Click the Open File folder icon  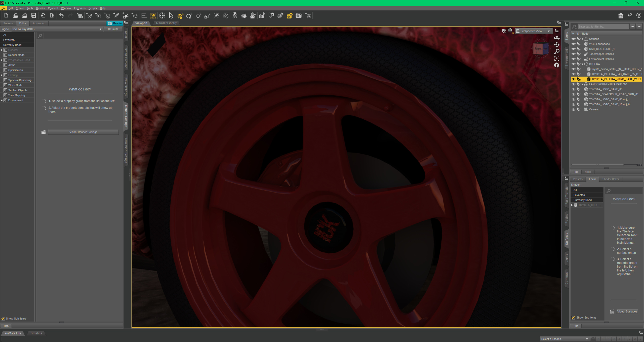tap(15, 15)
